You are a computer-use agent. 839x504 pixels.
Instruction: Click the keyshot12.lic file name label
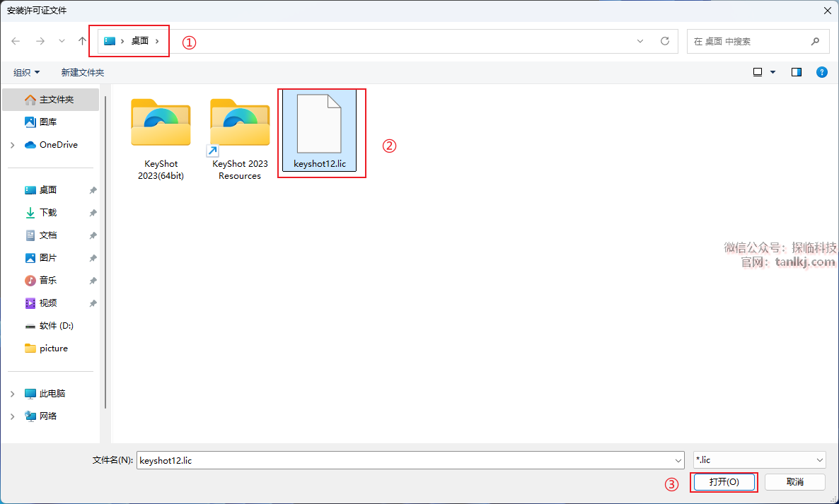click(320, 164)
